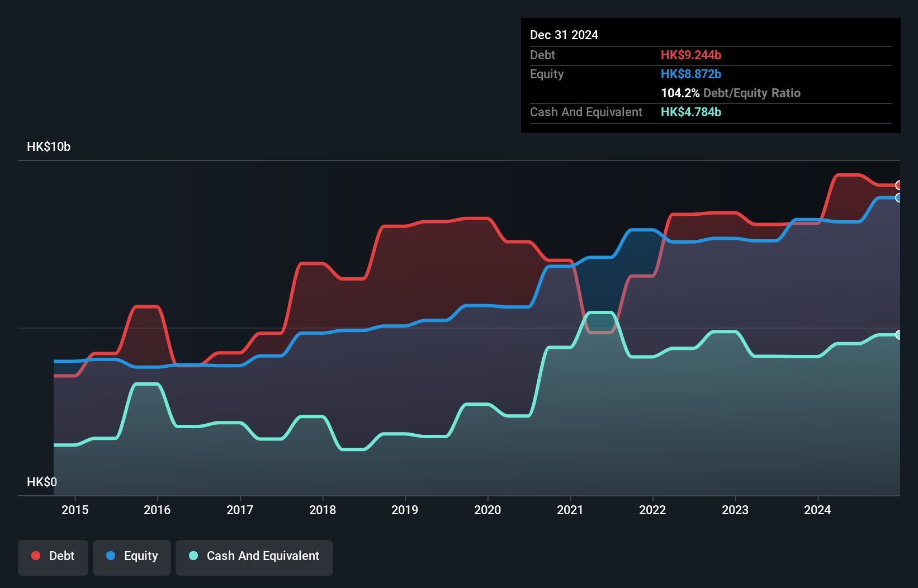
Task: Click the 2015 x-axis label
Action: (75, 510)
